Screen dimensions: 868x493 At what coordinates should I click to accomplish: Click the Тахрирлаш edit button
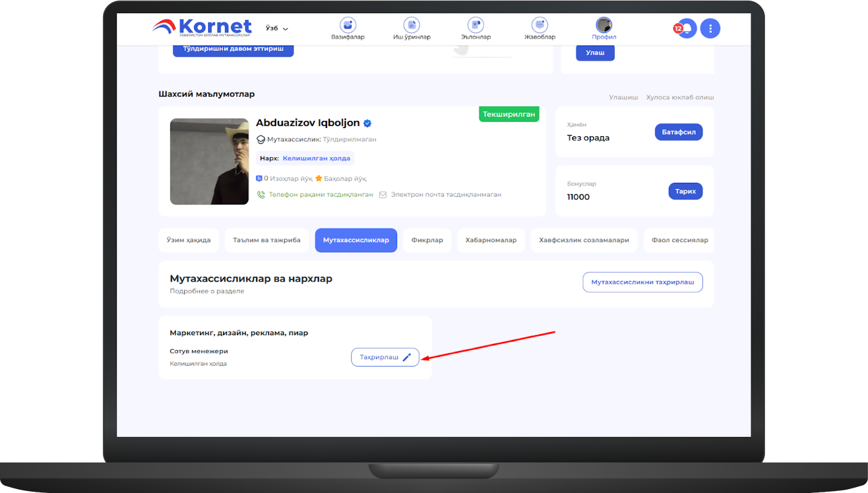(385, 357)
